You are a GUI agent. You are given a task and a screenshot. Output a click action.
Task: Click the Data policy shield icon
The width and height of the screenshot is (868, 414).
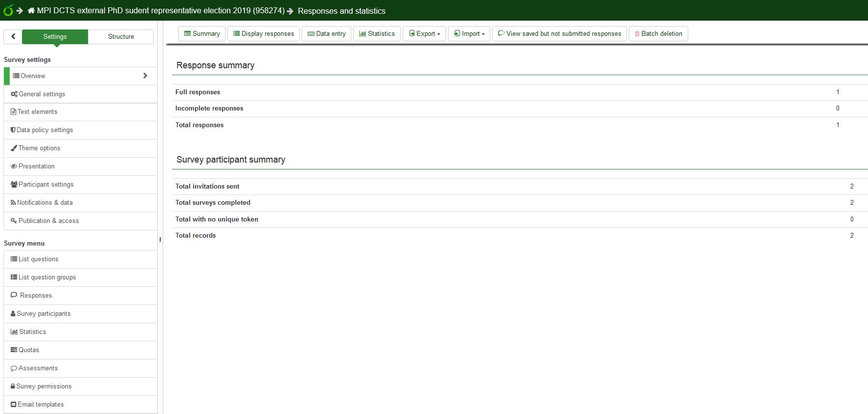13,130
